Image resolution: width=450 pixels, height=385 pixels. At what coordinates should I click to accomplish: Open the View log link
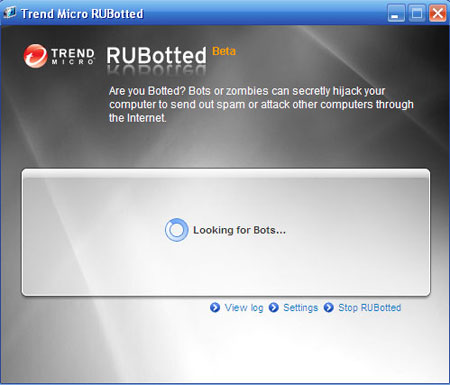click(x=244, y=308)
